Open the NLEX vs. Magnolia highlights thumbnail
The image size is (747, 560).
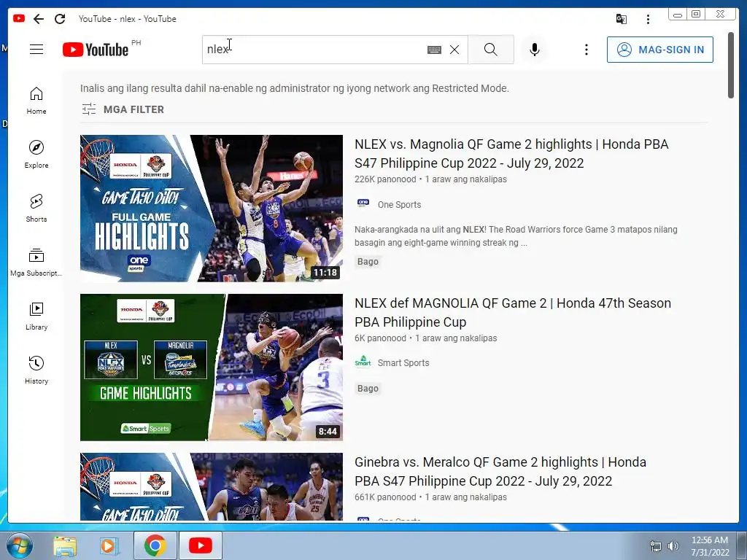pos(212,209)
